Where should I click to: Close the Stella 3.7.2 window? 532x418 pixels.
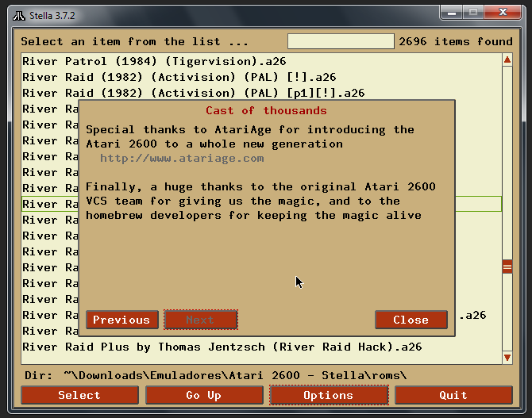503,13
